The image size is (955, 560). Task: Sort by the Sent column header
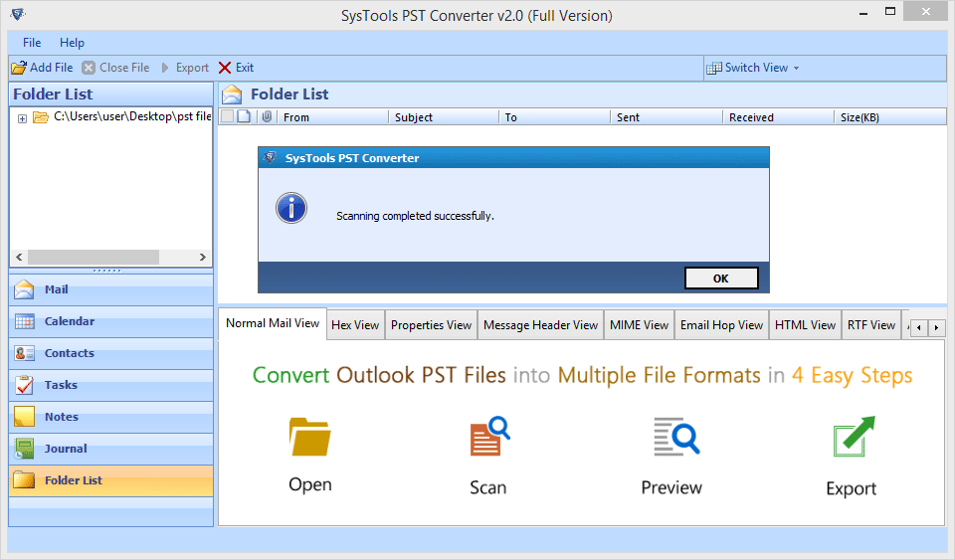[x=667, y=116]
